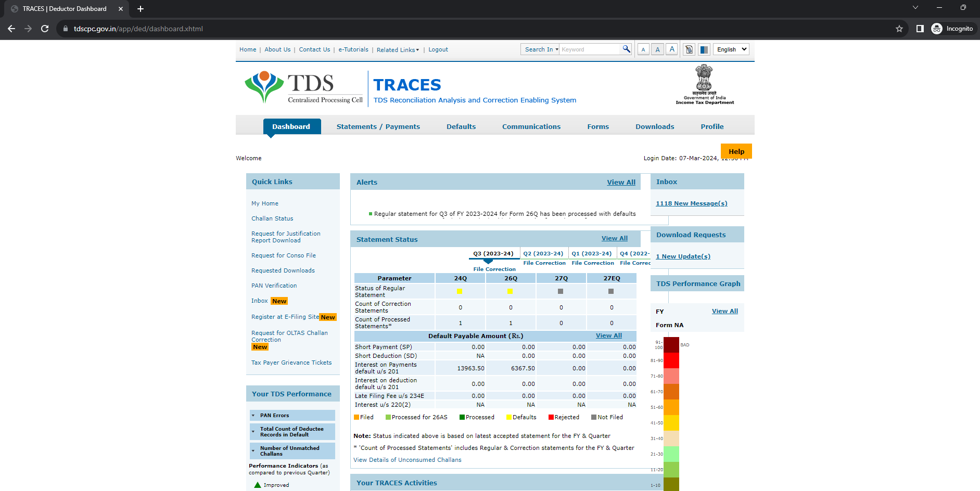This screenshot has width=980, height=491.
Task: Click the TDS Centralized Processing Cell logo
Action: click(303, 87)
